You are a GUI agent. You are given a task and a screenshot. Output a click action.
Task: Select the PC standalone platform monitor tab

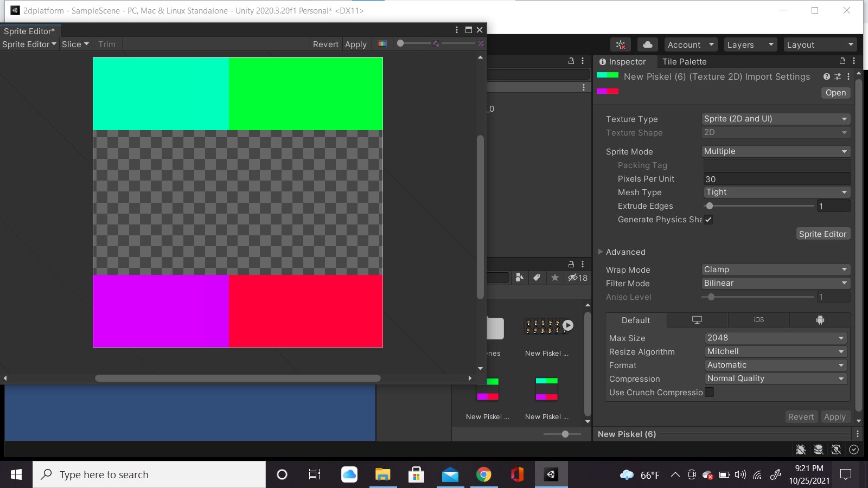(x=697, y=320)
